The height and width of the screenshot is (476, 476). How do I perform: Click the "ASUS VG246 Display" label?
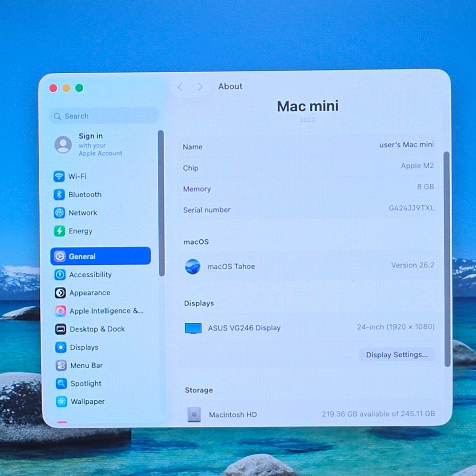tap(244, 328)
